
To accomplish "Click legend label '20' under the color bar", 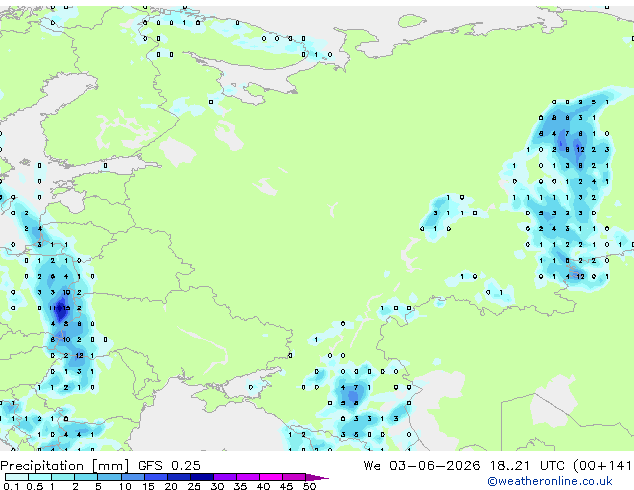I will click(171, 486).
